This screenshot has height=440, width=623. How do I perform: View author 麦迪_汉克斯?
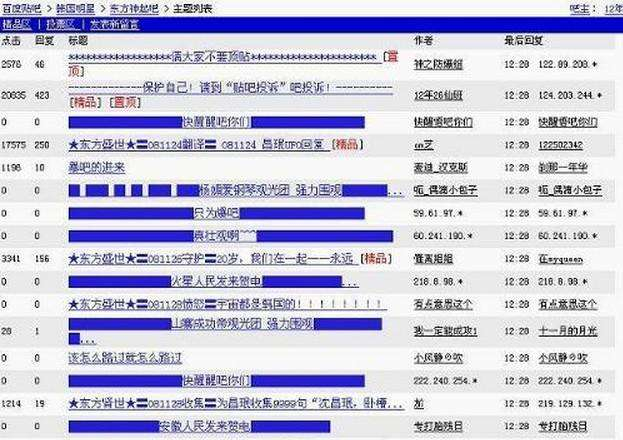pos(441,168)
